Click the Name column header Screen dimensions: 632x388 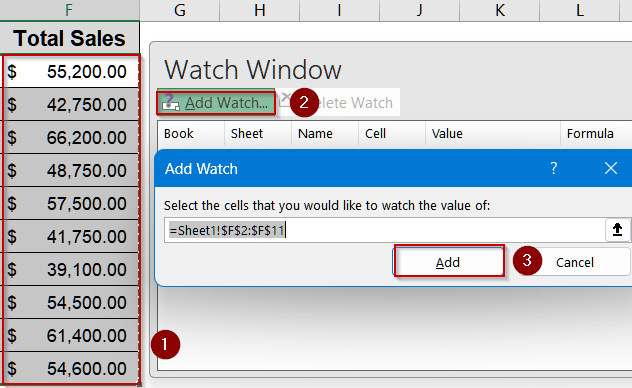(325, 133)
